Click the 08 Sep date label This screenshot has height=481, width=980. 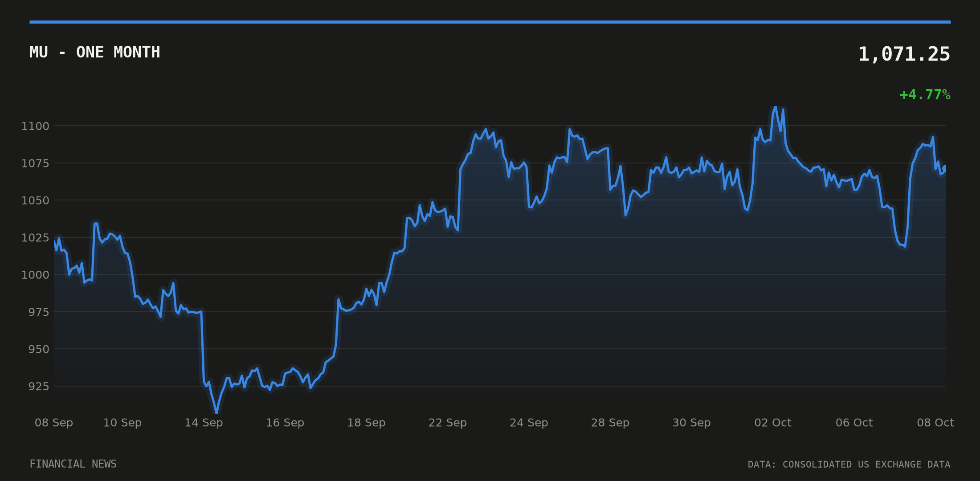click(x=54, y=423)
